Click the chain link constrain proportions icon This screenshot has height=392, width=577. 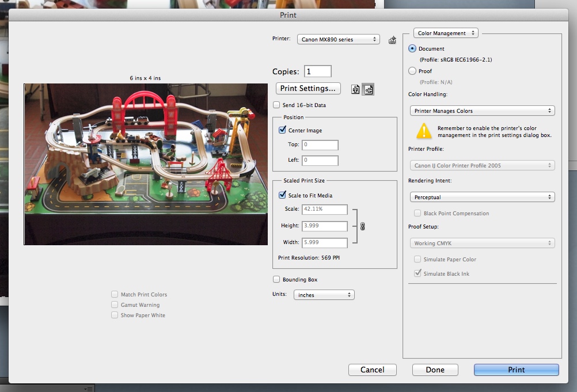362,226
